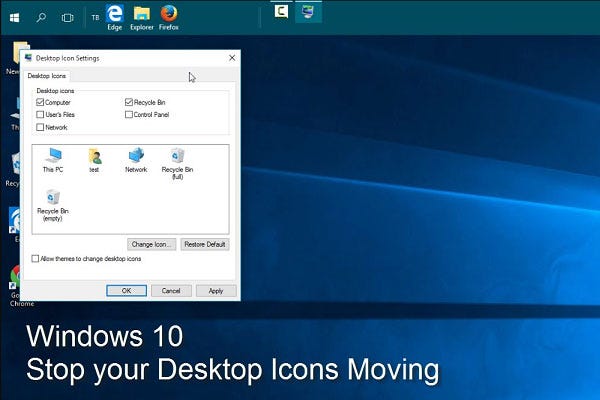The width and height of the screenshot is (600, 400).
Task: Toggle Allow themes to change desktop icons
Action: point(35,259)
